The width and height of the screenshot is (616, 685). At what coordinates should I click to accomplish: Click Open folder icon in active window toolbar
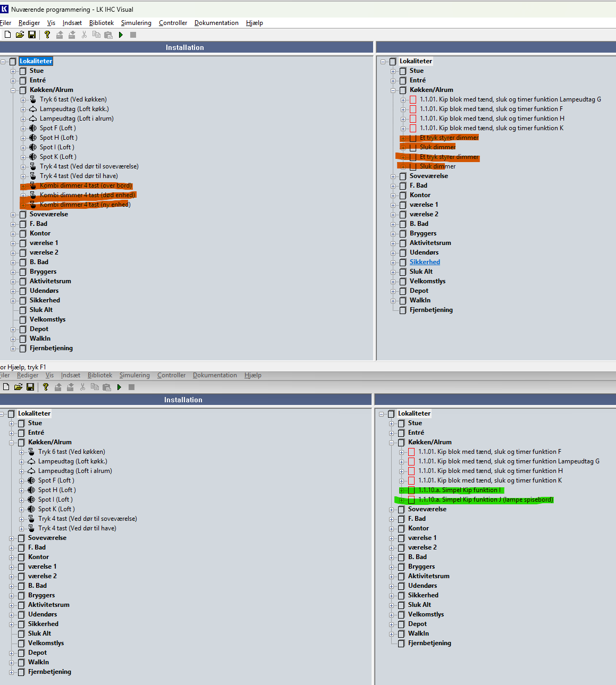pos(20,35)
